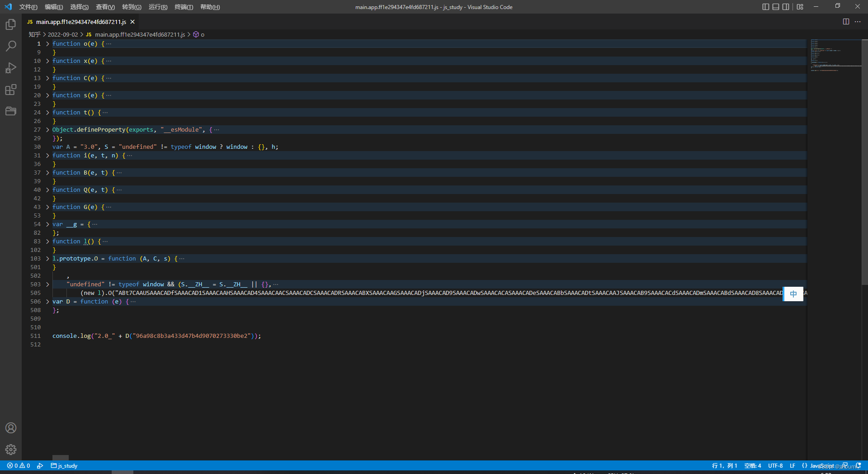
Task: Open the Accounts menu icon
Action: pos(11,428)
